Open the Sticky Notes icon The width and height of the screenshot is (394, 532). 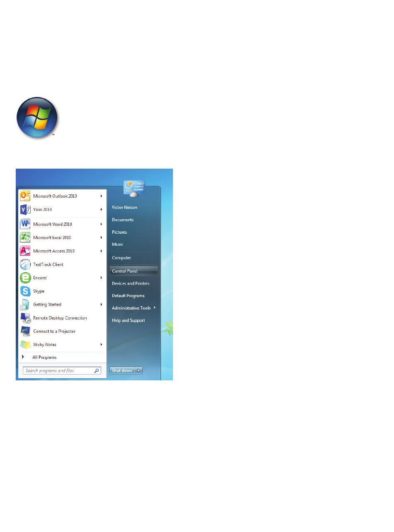pyautogui.click(x=25, y=344)
